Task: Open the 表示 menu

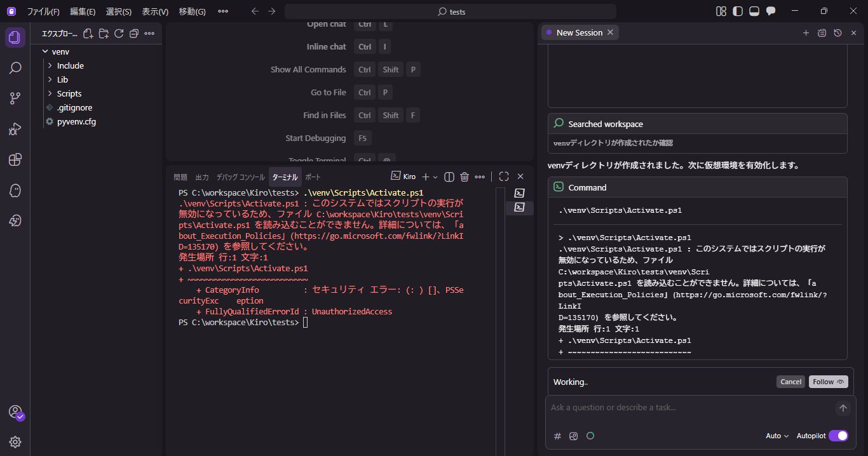Action: tap(154, 11)
